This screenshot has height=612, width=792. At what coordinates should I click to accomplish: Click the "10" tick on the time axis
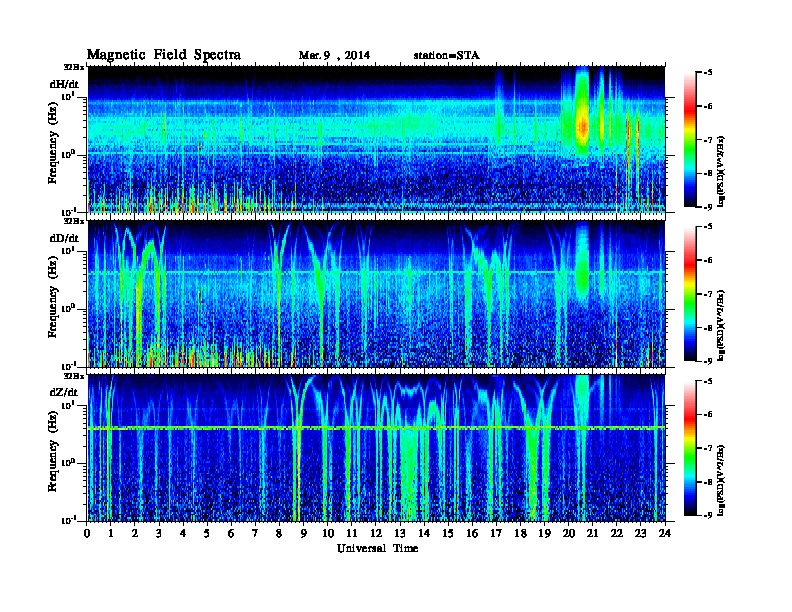pos(328,533)
